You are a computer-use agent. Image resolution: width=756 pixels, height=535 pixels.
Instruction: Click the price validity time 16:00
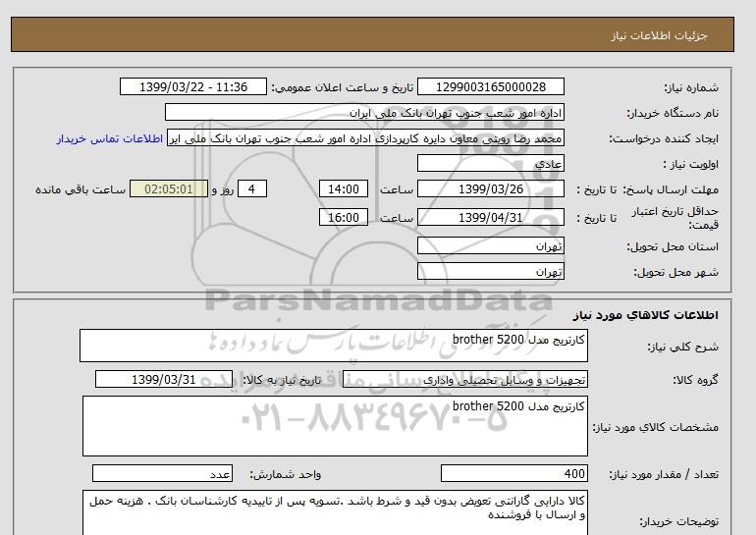344,217
